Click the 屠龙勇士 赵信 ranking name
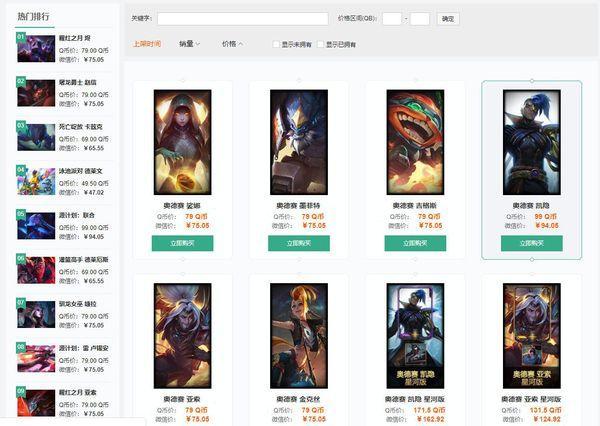The image size is (600, 426). click(x=78, y=83)
